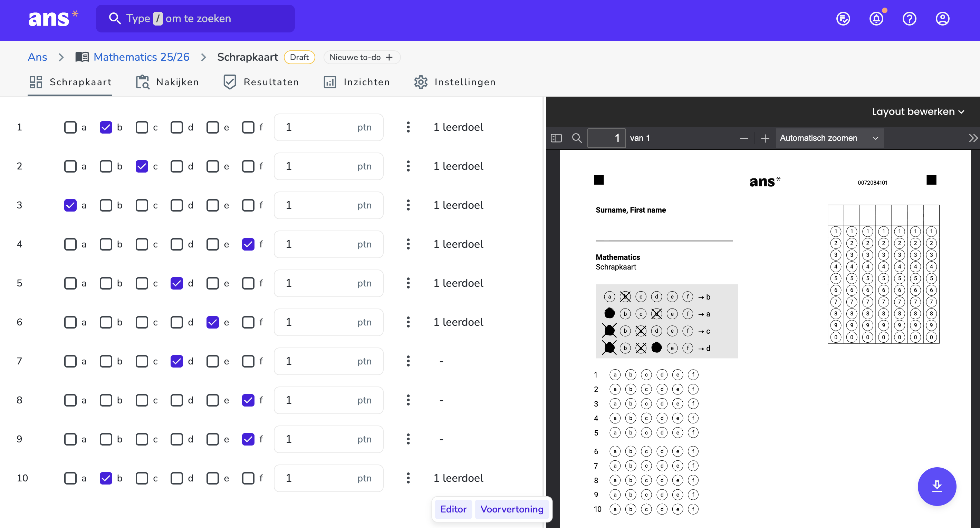Click the Editor button
This screenshot has height=528, width=980.
pyautogui.click(x=453, y=509)
